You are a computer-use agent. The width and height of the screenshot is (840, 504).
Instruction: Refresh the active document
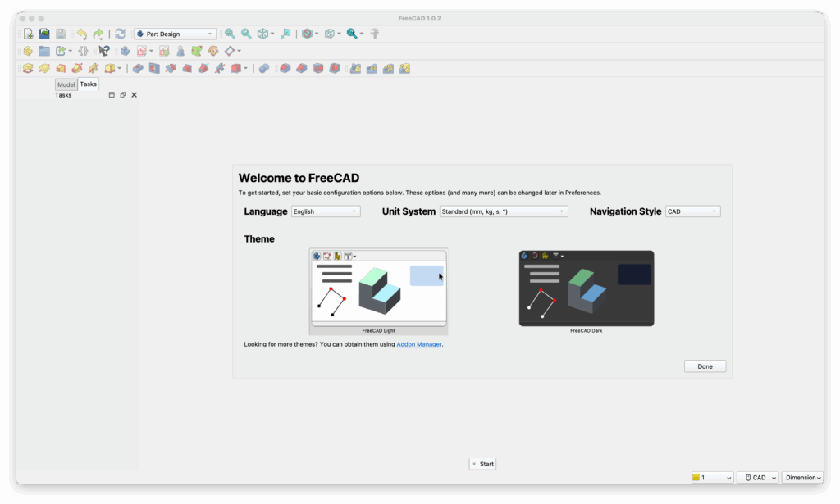[120, 34]
